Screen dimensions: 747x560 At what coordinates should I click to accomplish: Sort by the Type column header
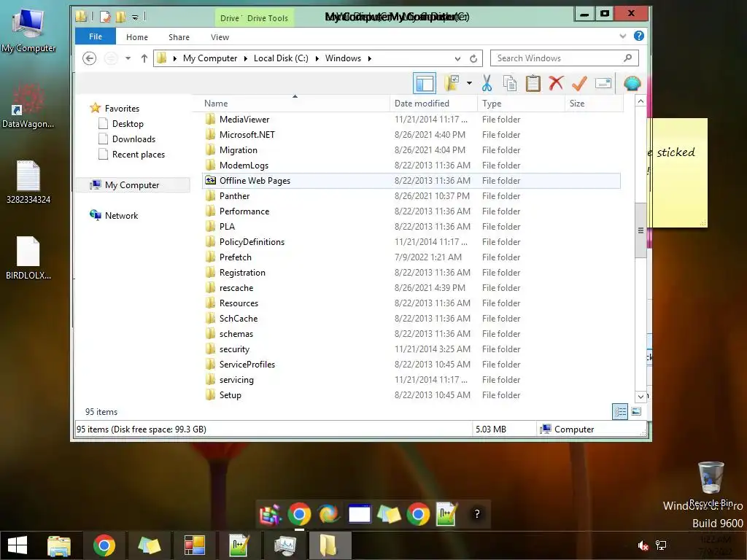[521, 104]
